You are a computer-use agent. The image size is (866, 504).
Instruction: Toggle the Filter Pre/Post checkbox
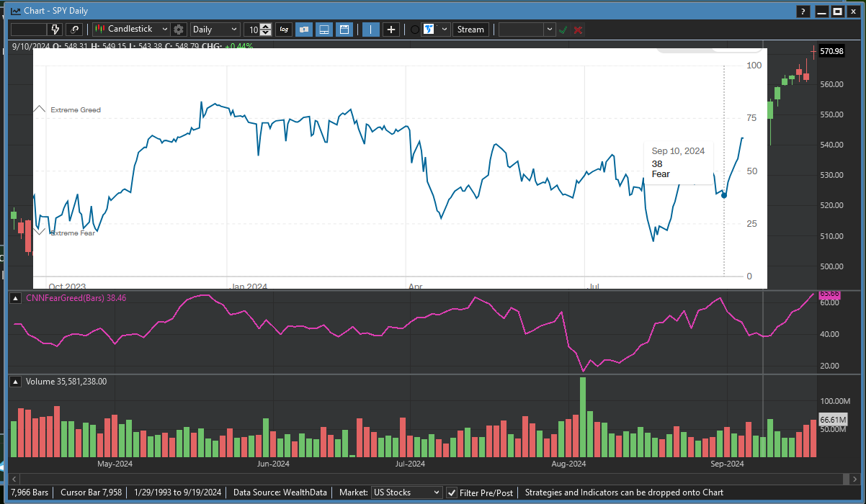[x=452, y=492]
